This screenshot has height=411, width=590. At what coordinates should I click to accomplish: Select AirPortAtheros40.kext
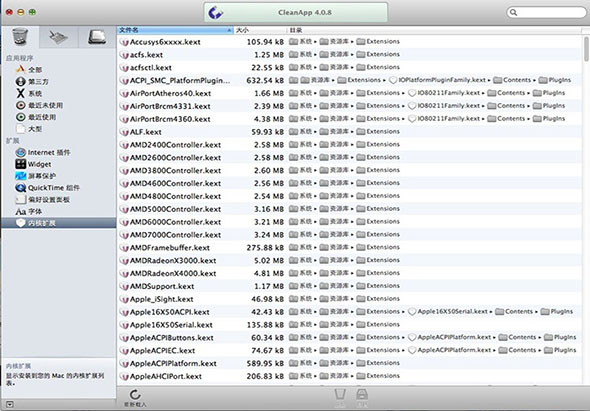pyautogui.click(x=170, y=93)
